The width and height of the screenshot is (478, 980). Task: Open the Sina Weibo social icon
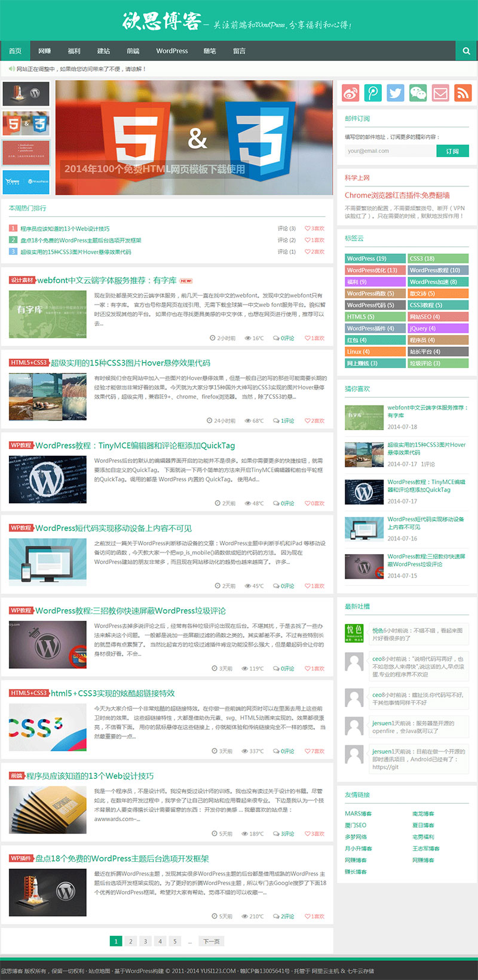(x=351, y=93)
